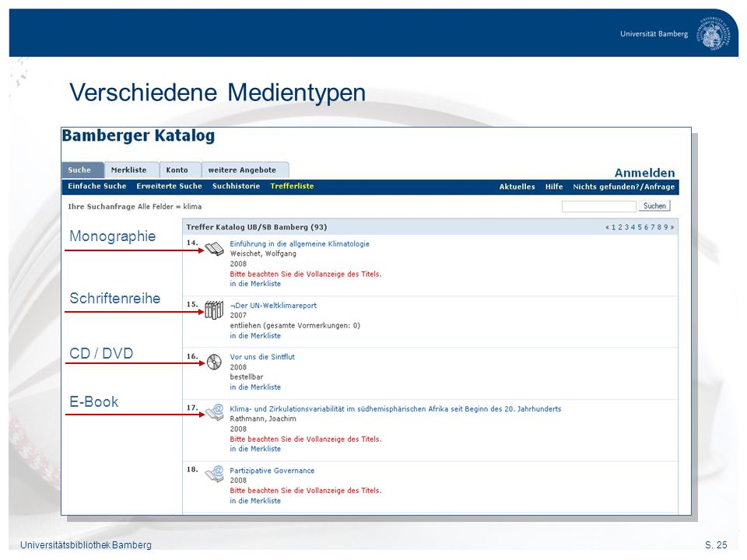Viewport: 747px width, 560px height.
Task: Click red Vollanzeige notice under Partizipative Governance
Action: [x=305, y=491]
